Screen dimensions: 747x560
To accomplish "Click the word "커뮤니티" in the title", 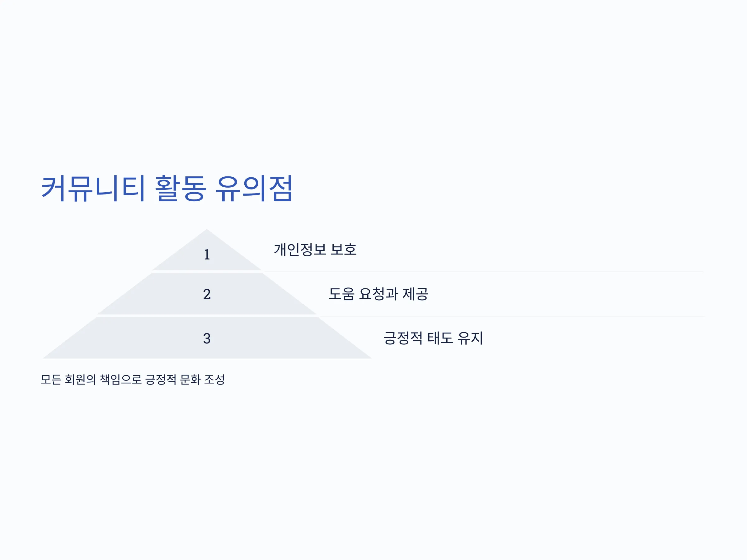I will [93, 188].
